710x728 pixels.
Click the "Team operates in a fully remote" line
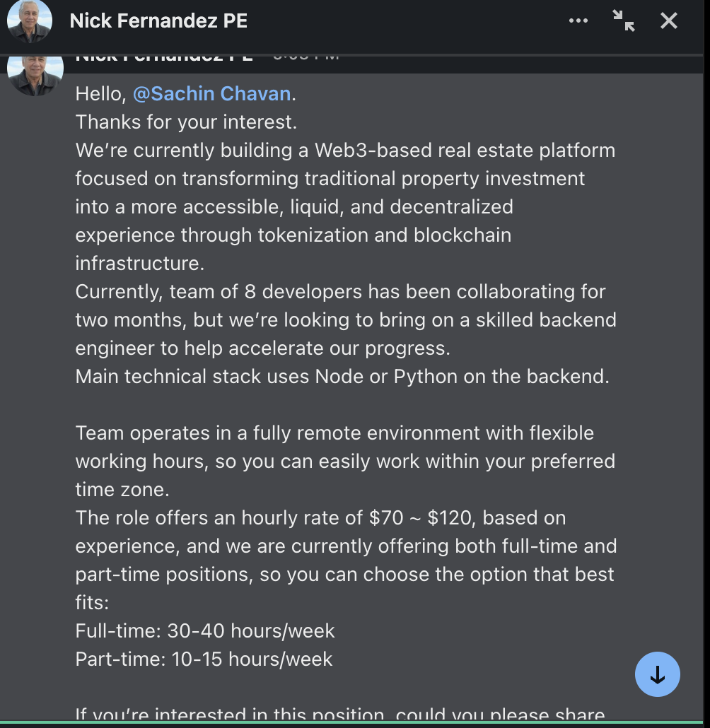point(334,433)
